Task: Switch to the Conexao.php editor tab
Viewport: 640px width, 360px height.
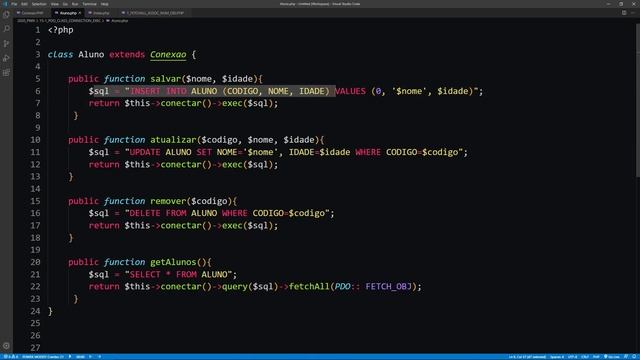Action: coord(32,13)
